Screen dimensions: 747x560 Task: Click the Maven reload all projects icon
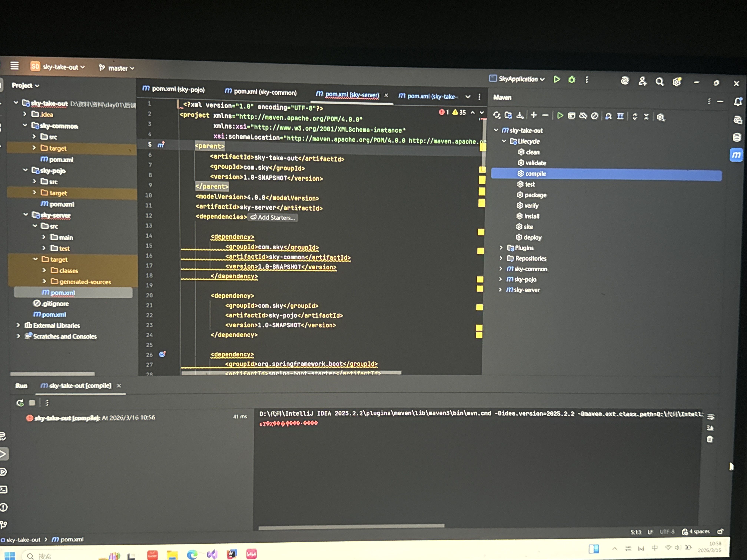(x=496, y=115)
